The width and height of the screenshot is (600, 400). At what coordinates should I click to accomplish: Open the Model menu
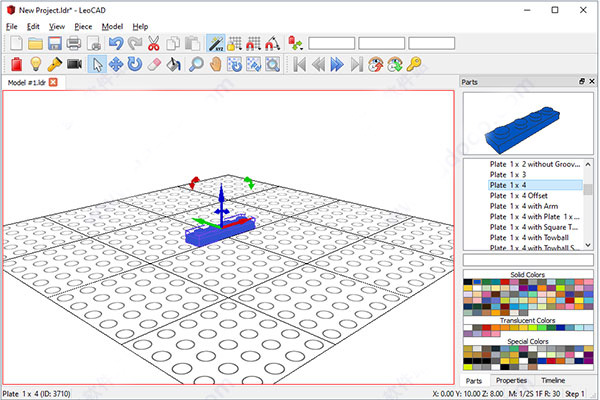[x=113, y=26]
